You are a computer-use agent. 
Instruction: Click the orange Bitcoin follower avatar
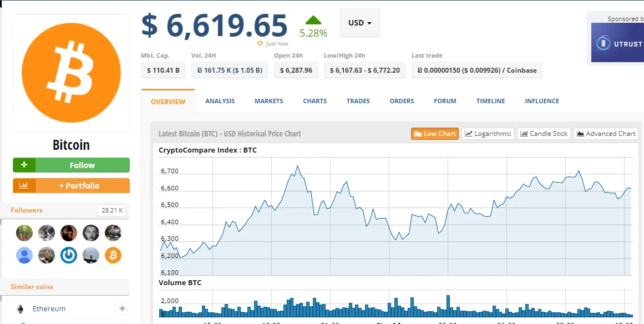click(113, 255)
